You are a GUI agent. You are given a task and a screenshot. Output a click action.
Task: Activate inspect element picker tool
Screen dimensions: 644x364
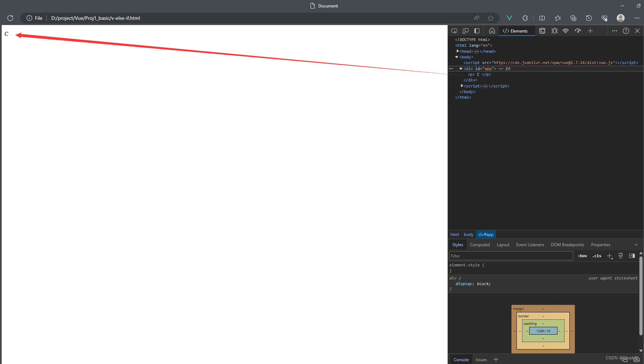pos(454,31)
